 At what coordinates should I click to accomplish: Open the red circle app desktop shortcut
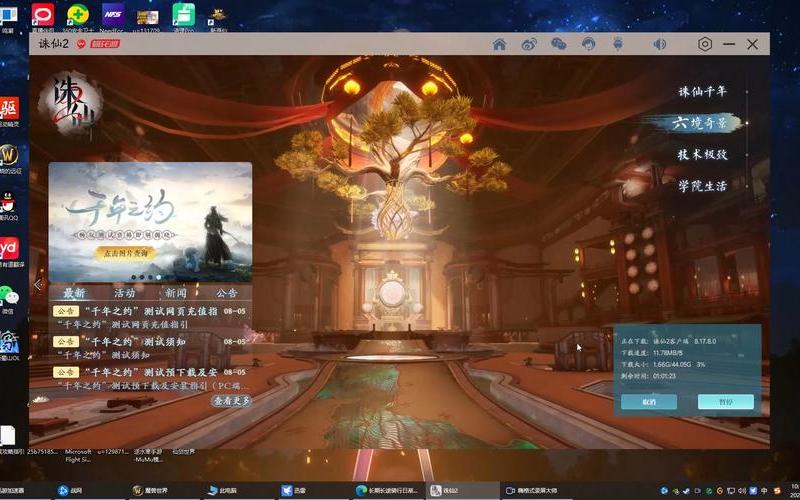(43, 17)
